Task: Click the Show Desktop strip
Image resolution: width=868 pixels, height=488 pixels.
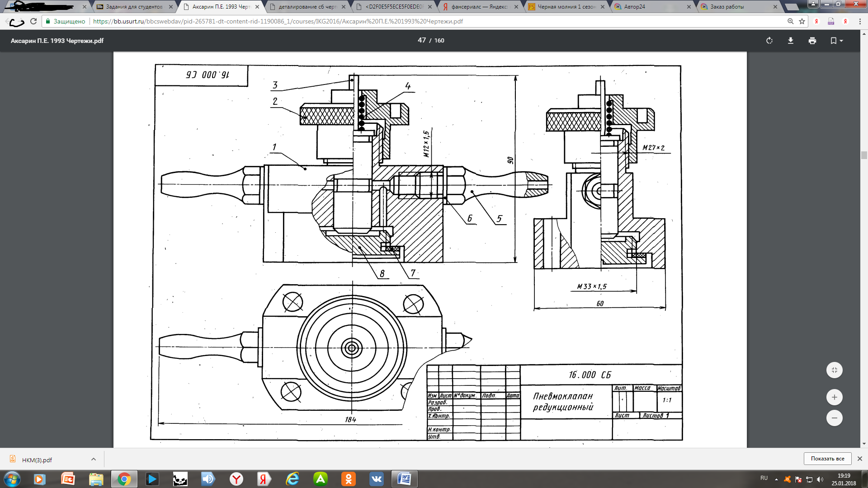Action: click(x=864, y=479)
